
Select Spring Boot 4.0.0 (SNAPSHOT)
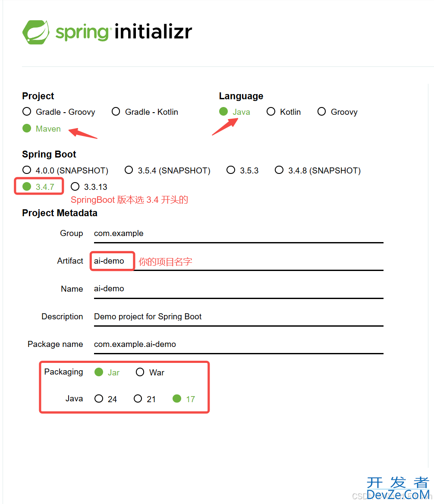point(65,170)
